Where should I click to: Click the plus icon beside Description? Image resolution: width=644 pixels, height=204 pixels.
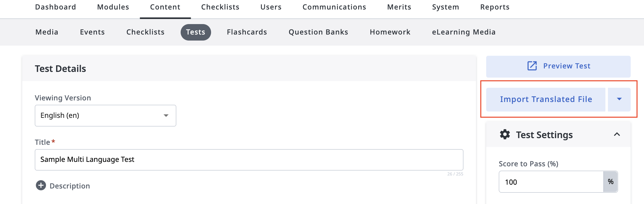(41, 185)
